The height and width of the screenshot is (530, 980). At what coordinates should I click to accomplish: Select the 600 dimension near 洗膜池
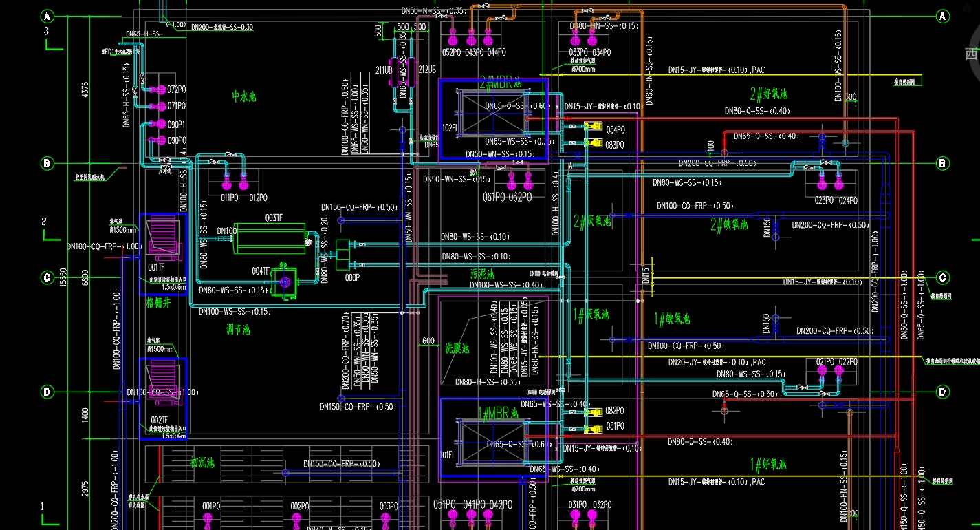click(x=428, y=341)
